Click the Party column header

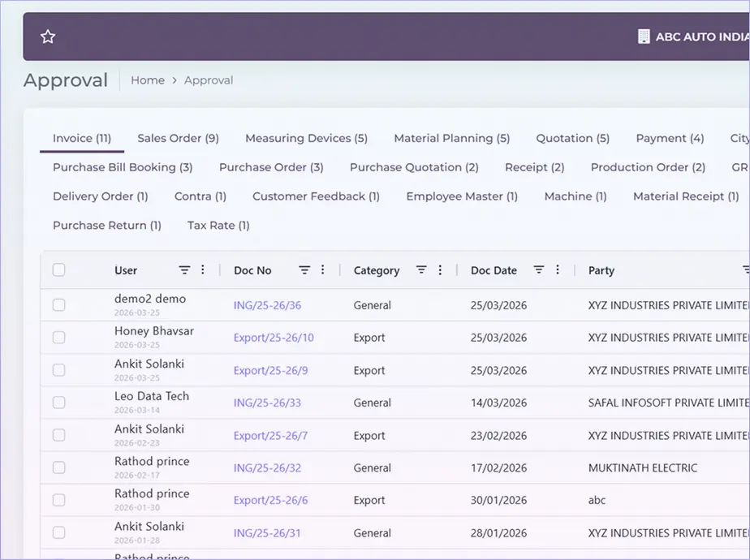point(601,270)
